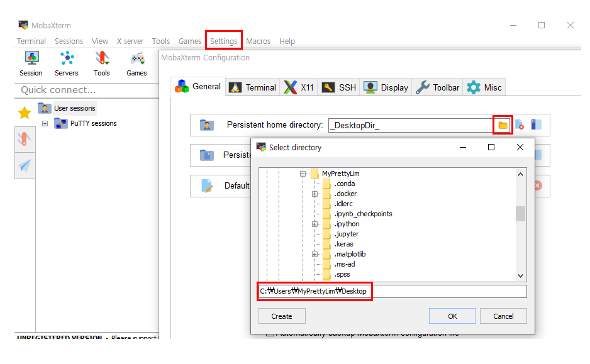This screenshot has width=590, height=364.
Task: Open the Sessions menu
Action: tap(69, 41)
